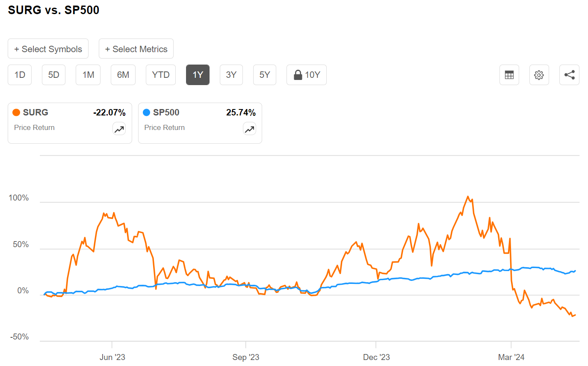Toggle the SP500 series legend label

coord(166,112)
